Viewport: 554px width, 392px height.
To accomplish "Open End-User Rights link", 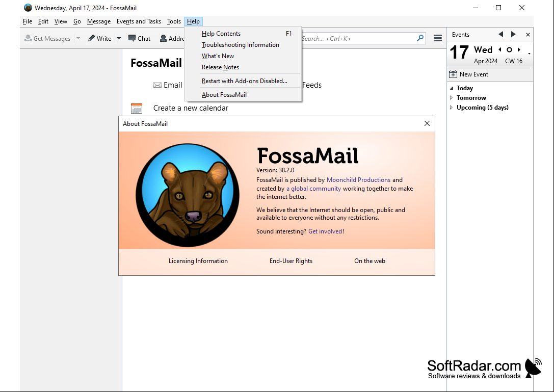I will coord(291,261).
